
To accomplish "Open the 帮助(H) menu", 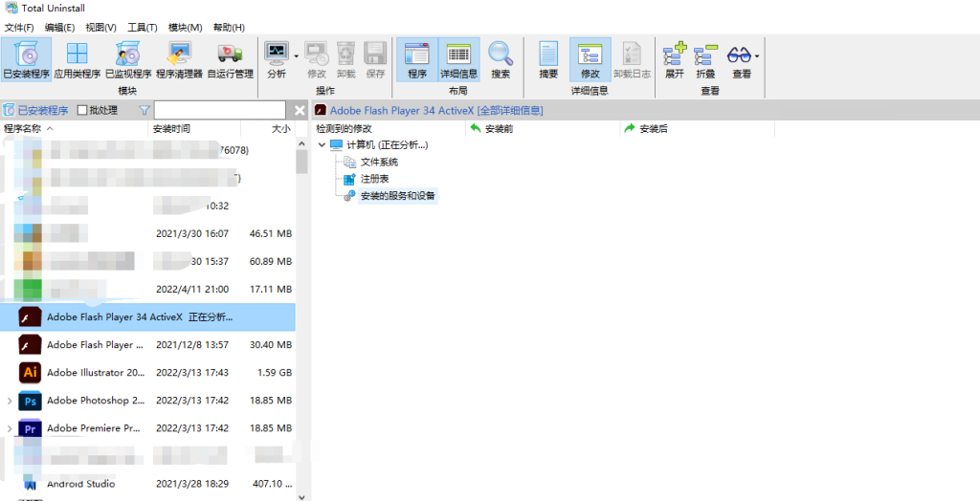I will point(229,28).
